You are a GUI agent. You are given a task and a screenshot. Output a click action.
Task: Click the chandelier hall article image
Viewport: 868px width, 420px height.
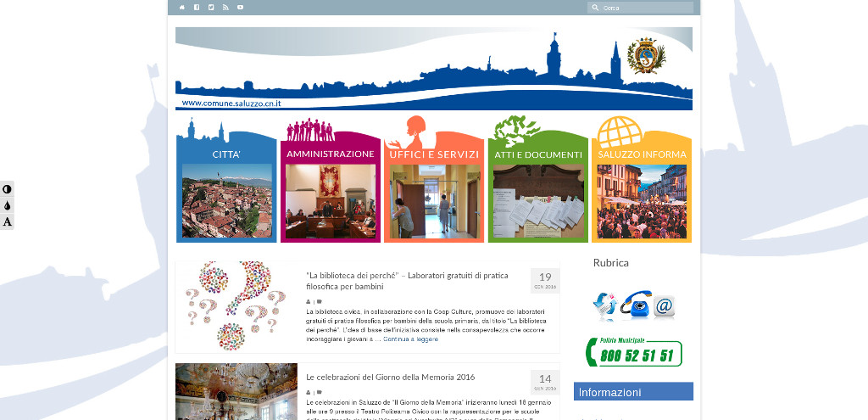[236, 392]
